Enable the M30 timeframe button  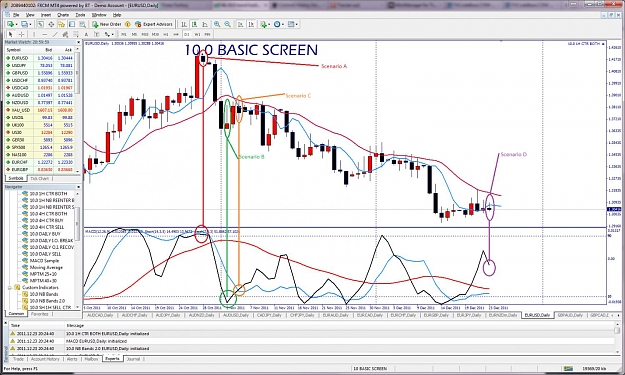pyautogui.click(x=155, y=34)
